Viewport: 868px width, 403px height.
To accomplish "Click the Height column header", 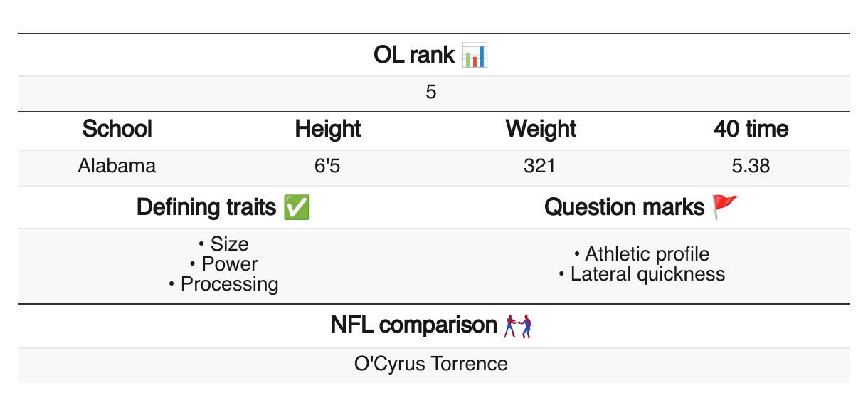I will pos(328,129).
